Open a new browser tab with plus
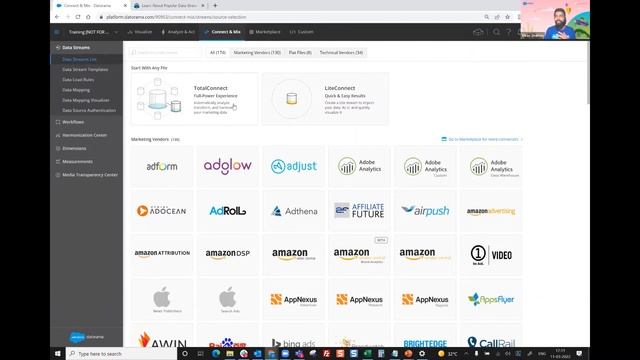 [x=215, y=6]
